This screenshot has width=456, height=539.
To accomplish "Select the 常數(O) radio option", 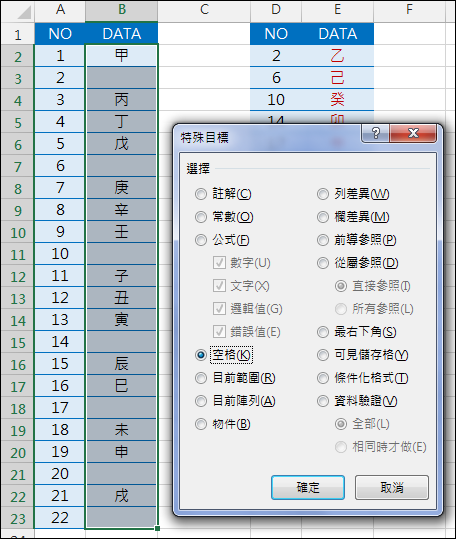I will coord(201,217).
